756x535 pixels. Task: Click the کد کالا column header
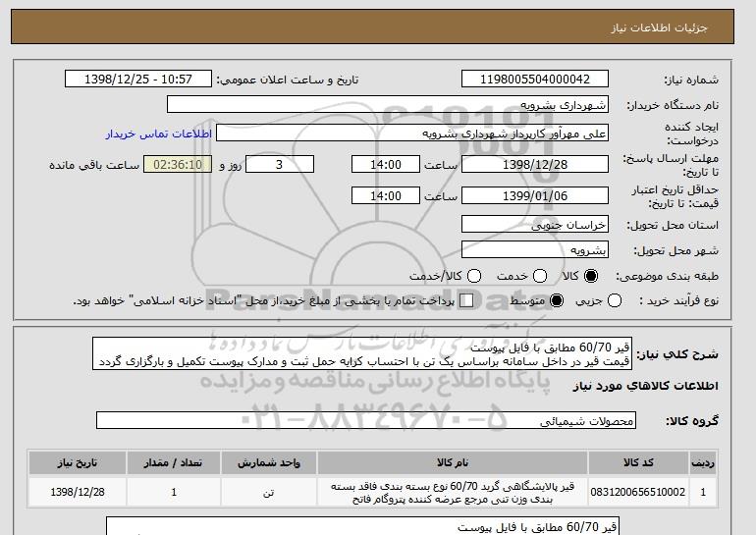[638, 462]
